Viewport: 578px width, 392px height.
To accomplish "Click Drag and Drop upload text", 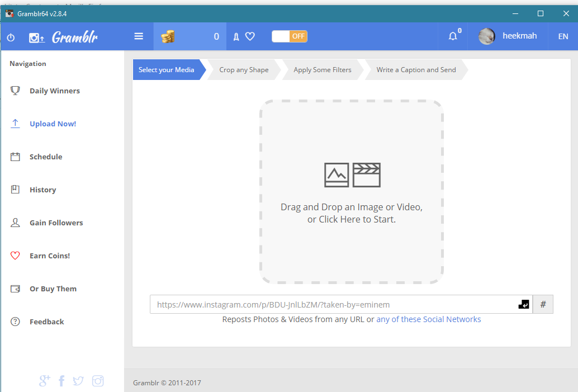I will (x=351, y=213).
